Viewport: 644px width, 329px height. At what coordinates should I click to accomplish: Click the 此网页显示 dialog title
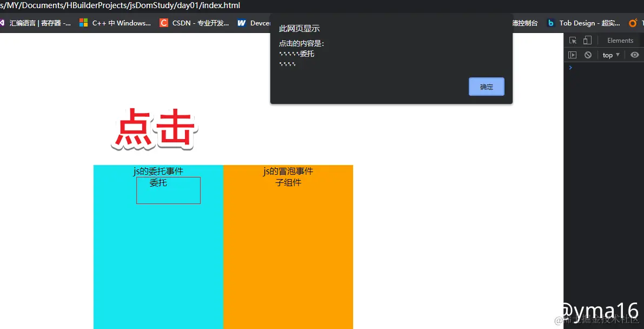pos(299,28)
